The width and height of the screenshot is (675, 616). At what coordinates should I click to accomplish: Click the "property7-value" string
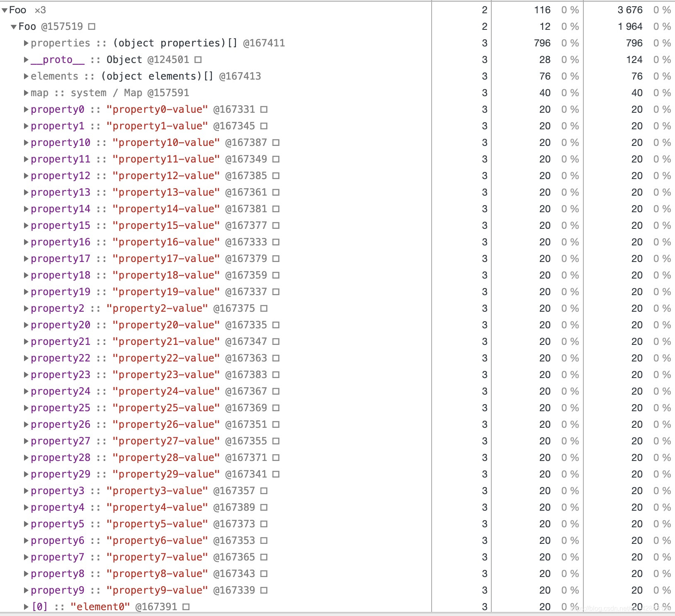[157, 557]
